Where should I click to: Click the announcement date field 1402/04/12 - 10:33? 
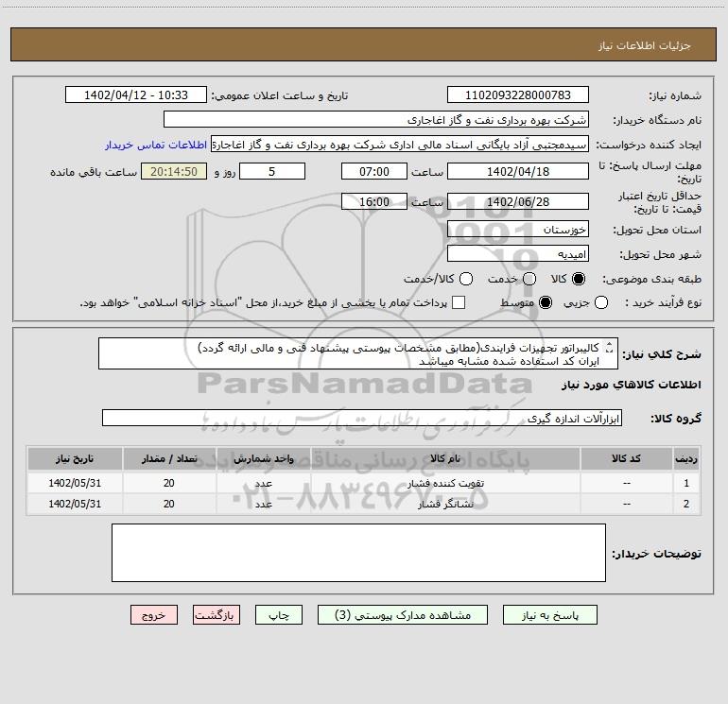136,94
